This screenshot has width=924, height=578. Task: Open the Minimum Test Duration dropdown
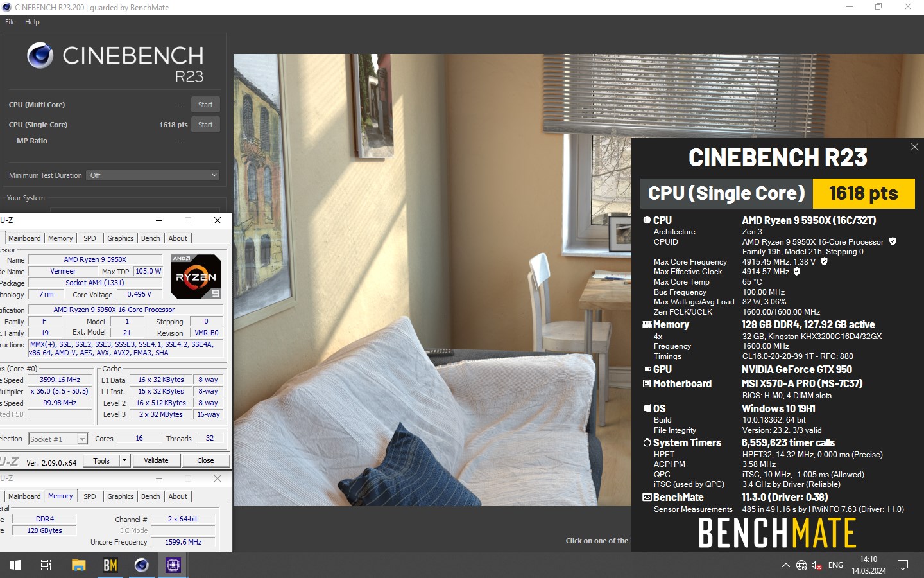tap(153, 175)
